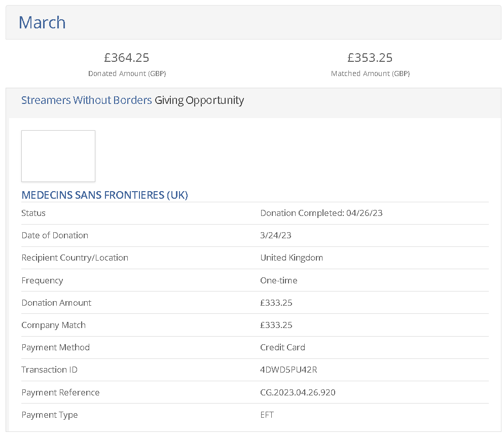Click the United Kingdom recipient location value

[x=292, y=258]
